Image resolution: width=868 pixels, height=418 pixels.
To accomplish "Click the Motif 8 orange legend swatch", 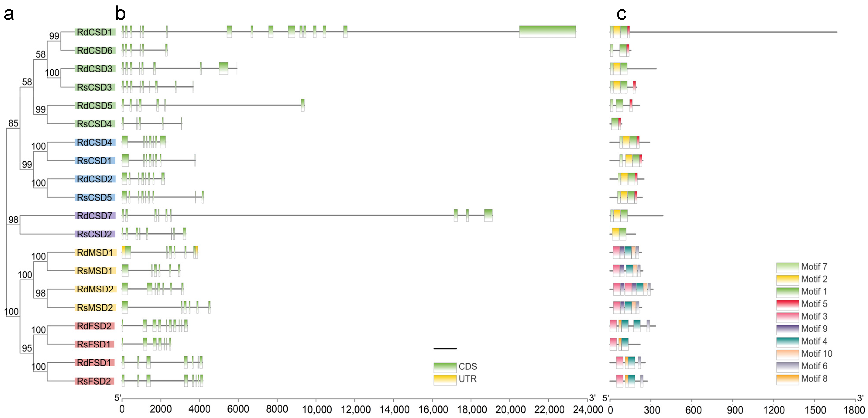I will point(787,379).
